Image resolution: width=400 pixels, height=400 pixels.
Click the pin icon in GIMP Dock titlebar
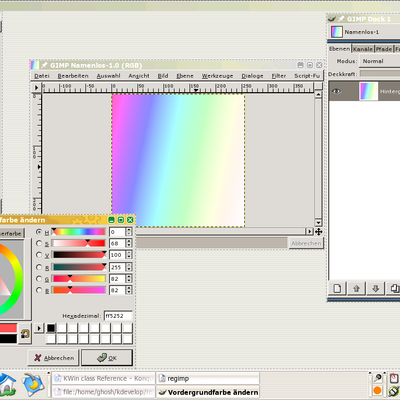[341, 19]
